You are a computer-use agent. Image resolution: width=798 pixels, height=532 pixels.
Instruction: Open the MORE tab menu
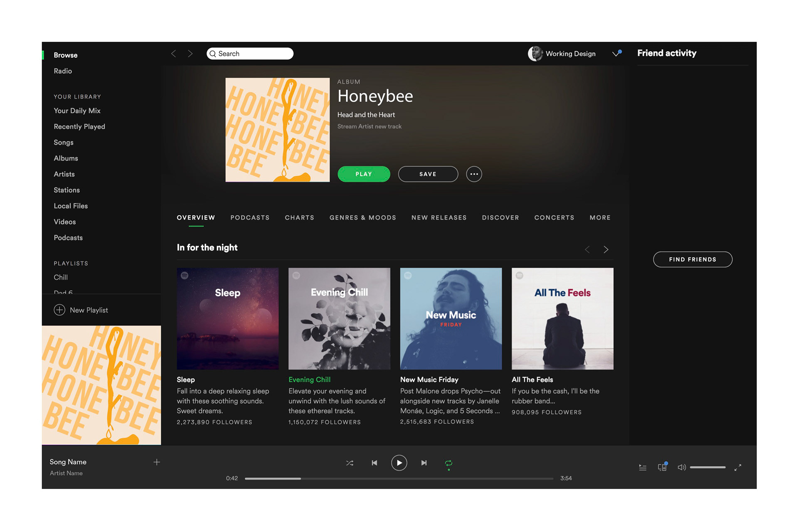pyautogui.click(x=600, y=218)
